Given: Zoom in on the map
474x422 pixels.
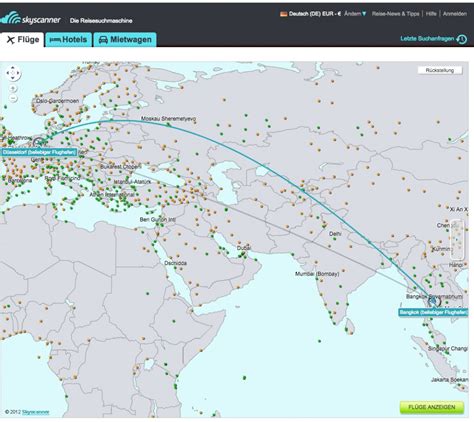Looking at the screenshot, I should 13,89.
